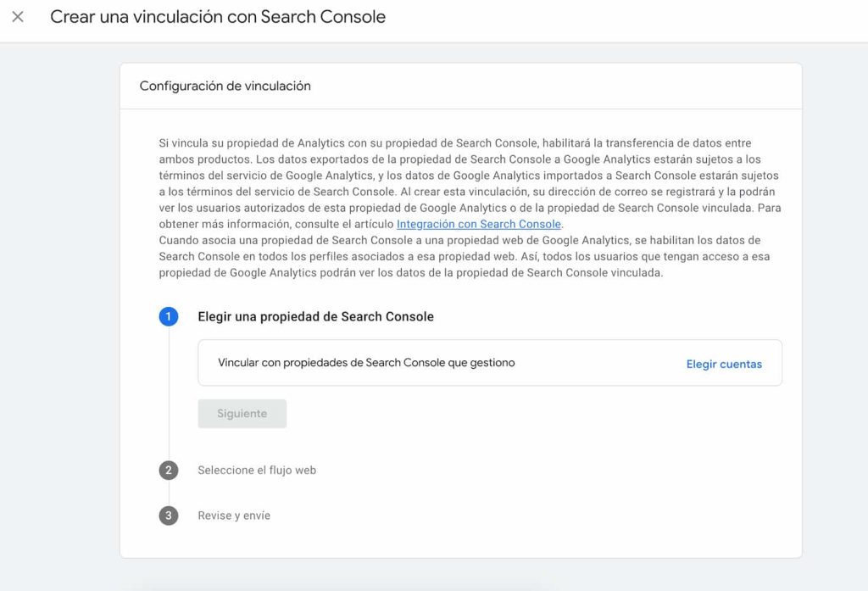Click Elegir cuentas to choose accounts
Viewport: 868px width, 591px height.
click(x=723, y=364)
